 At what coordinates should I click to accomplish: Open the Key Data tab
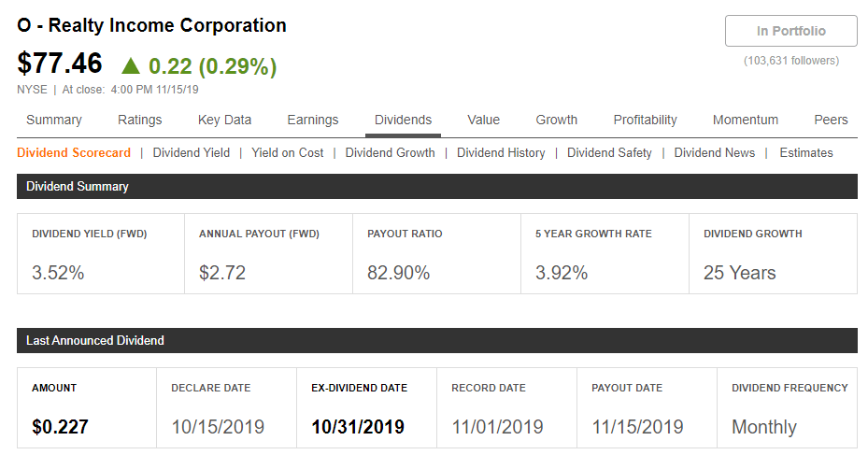[224, 120]
